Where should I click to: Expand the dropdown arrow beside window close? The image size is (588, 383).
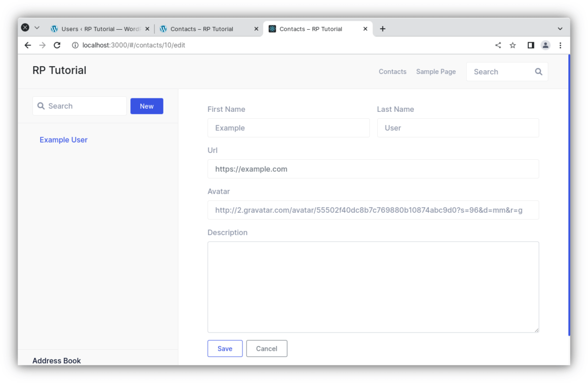[x=37, y=28]
